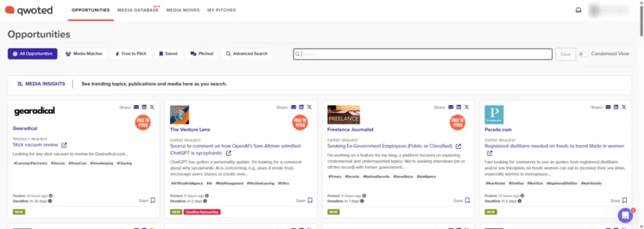Screen dimensions: 644x229
Task: Open the Sam Altman sycophantic ChatGPT request
Action: tap(235, 149)
